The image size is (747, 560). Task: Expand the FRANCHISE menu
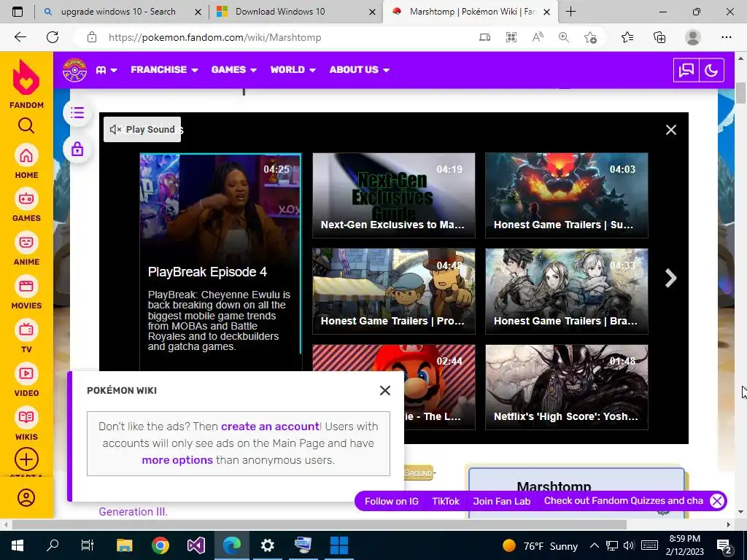tap(164, 70)
